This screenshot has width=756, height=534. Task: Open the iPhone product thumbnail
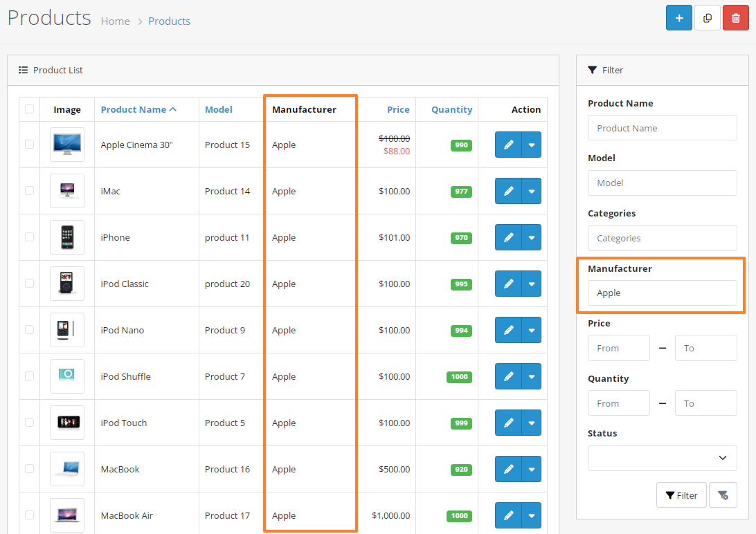point(67,237)
